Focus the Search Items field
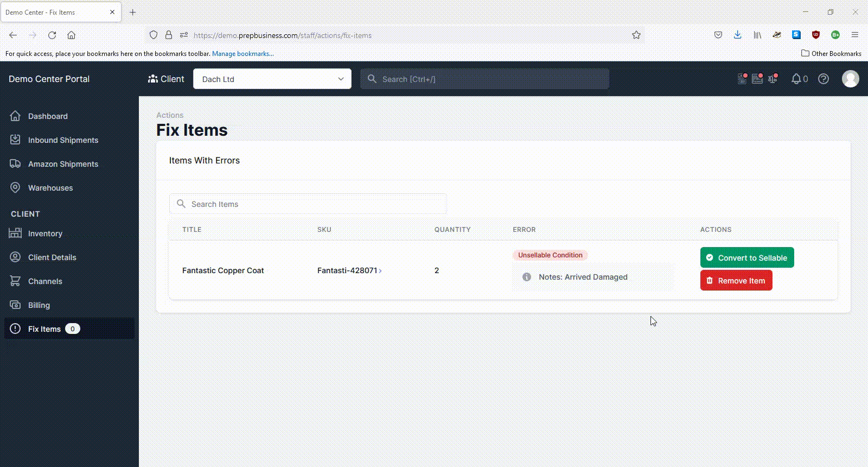Image resolution: width=868 pixels, height=467 pixels. 308,204
